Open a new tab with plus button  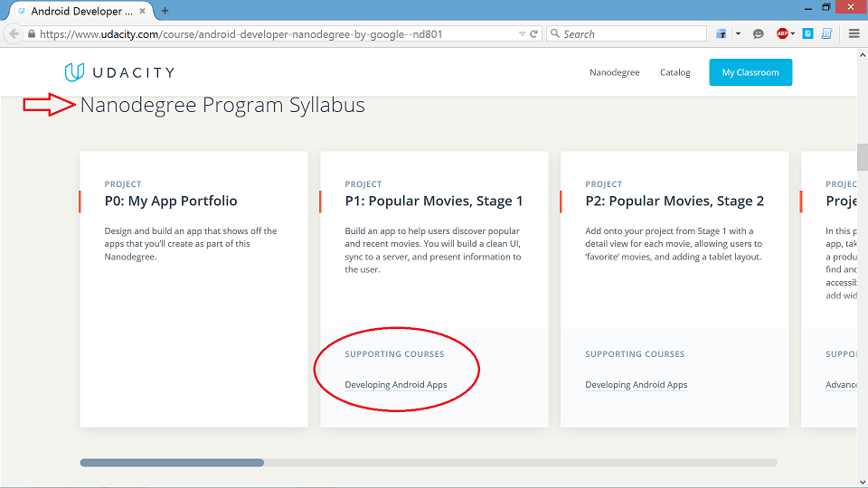pos(165,11)
